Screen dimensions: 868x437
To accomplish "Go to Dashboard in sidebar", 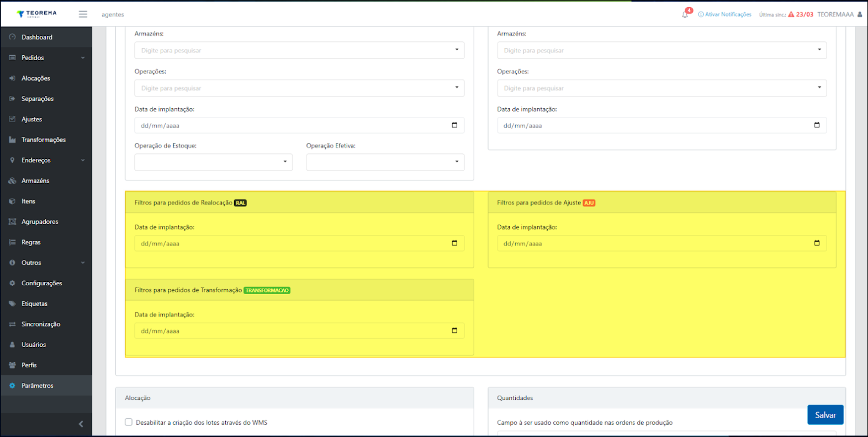I will pyautogui.click(x=37, y=38).
